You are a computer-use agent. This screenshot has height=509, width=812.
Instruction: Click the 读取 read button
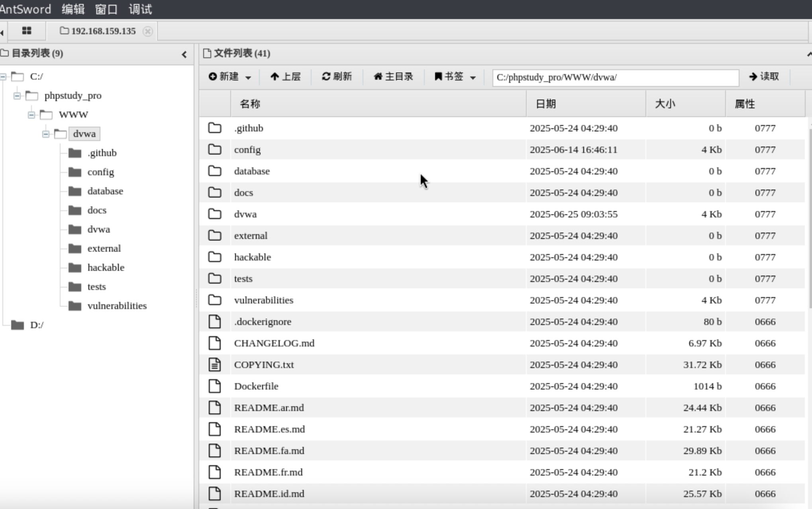[764, 76]
